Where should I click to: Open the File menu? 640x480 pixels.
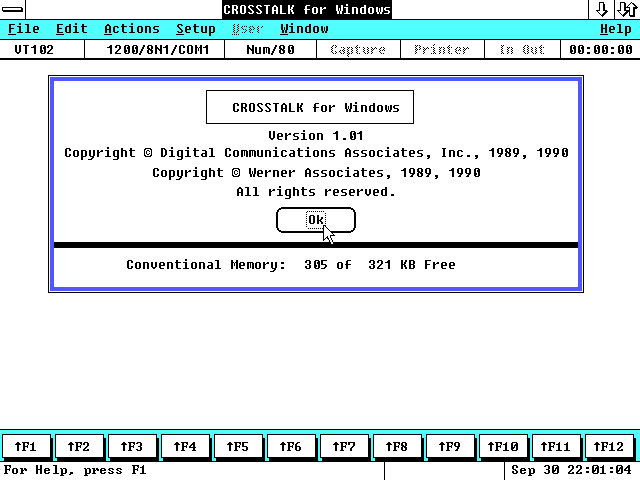[24, 29]
